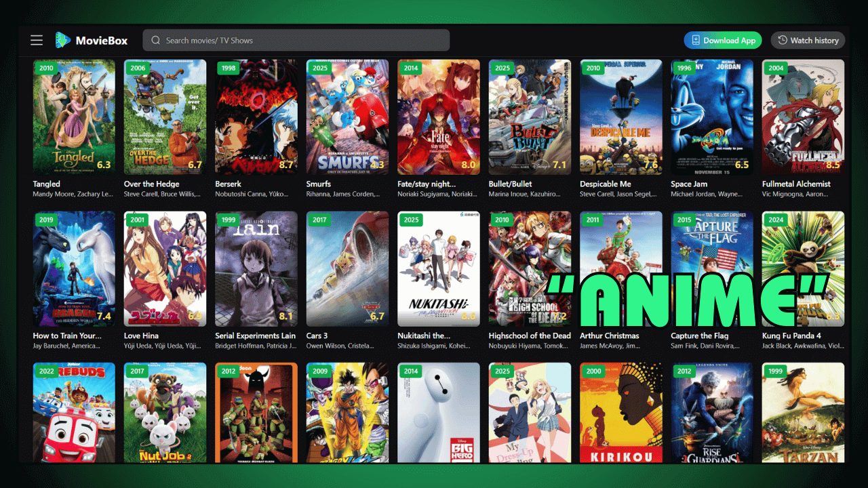Open the Rise of the Guardians poster
Screen dimensions: 868x488
(x=712, y=413)
